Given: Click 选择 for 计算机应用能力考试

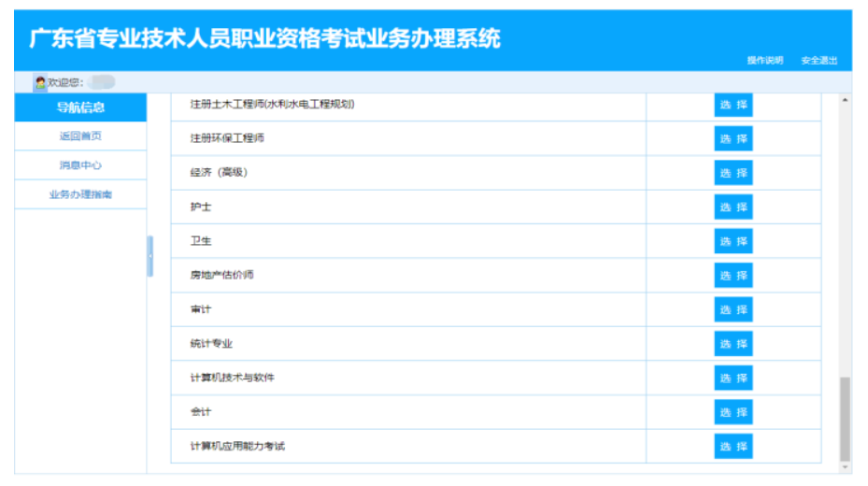Looking at the screenshot, I should coord(733,447).
